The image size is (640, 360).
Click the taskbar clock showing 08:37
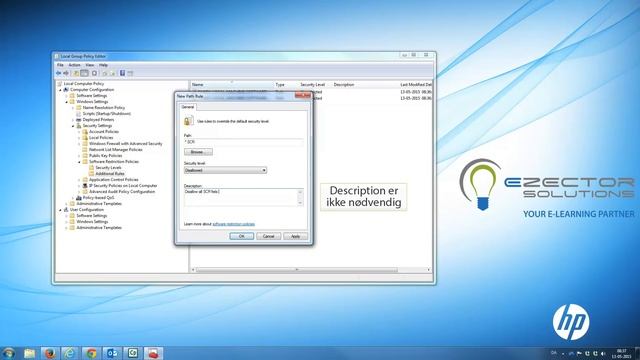(621, 353)
